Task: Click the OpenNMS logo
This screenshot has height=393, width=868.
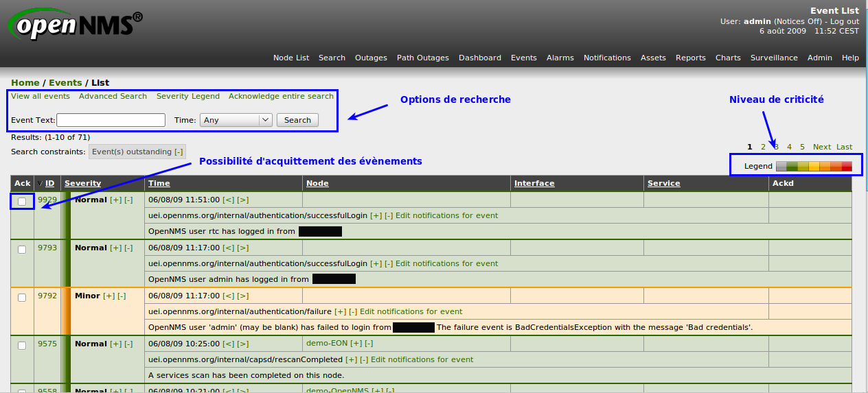Action: [x=76, y=25]
